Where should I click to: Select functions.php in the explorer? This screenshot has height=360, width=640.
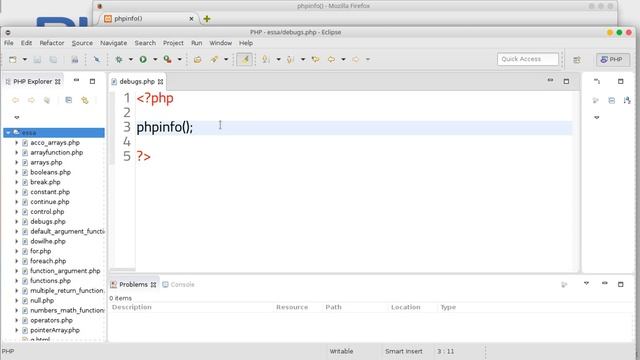tap(50, 281)
